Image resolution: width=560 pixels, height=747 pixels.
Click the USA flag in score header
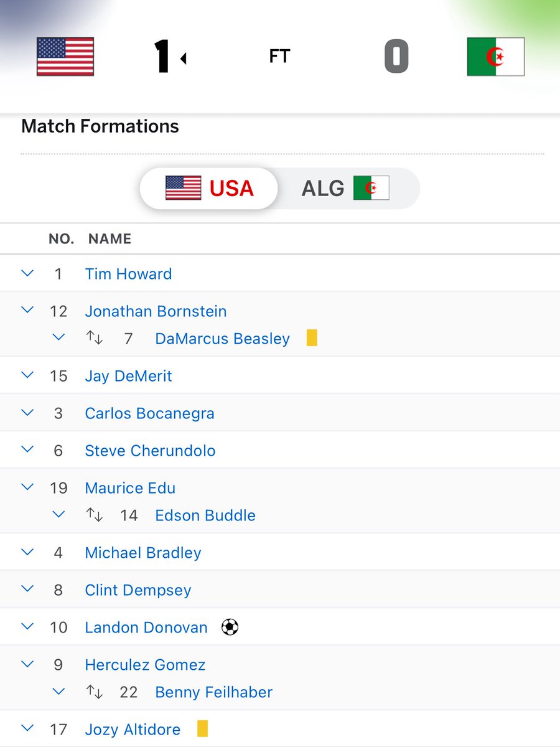point(65,57)
